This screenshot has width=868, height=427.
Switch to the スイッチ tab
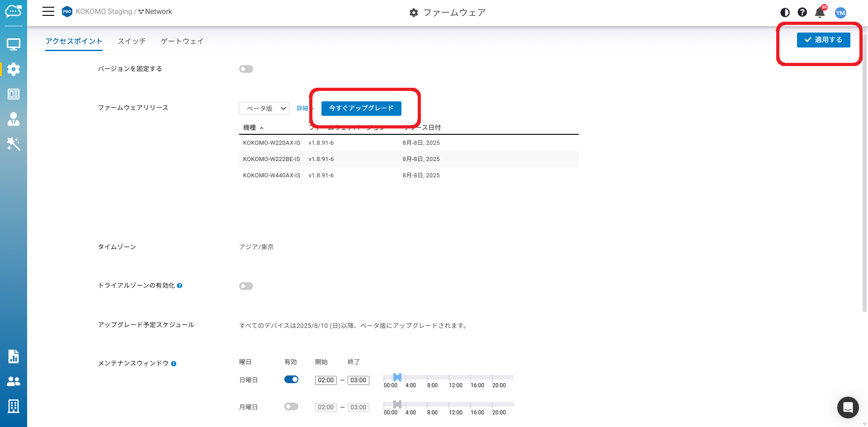click(132, 41)
